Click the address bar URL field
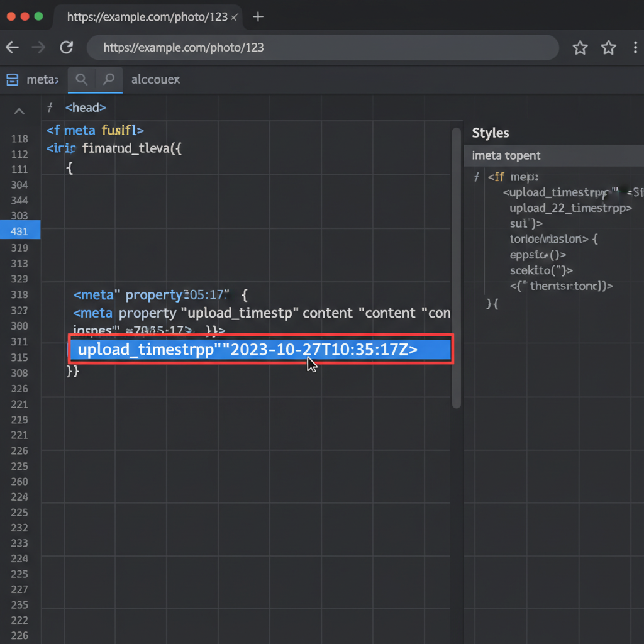This screenshot has width=644, height=644. tap(323, 48)
